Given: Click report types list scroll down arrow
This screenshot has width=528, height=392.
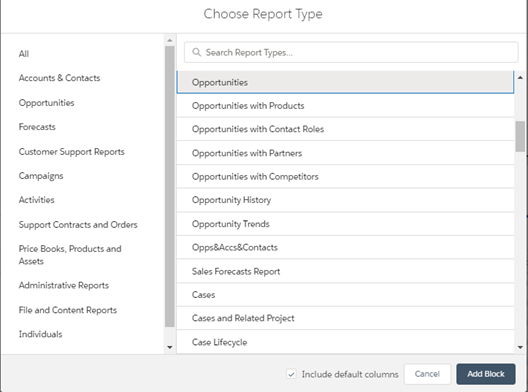Looking at the screenshot, I should coord(520,347).
